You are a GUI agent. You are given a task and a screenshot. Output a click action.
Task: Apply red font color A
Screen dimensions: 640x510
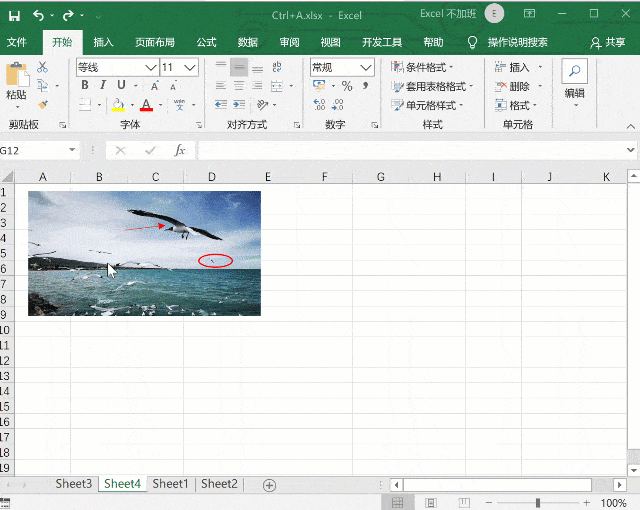pos(146,105)
